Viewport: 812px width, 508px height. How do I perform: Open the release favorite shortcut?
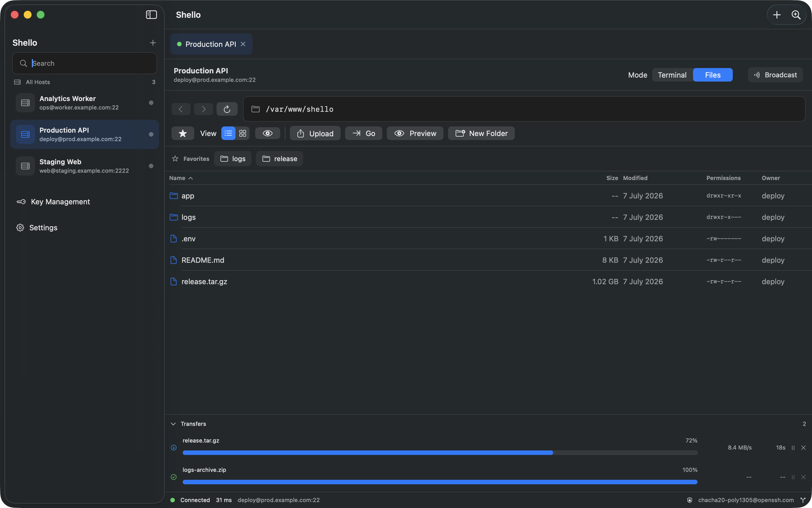(x=279, y=159)
